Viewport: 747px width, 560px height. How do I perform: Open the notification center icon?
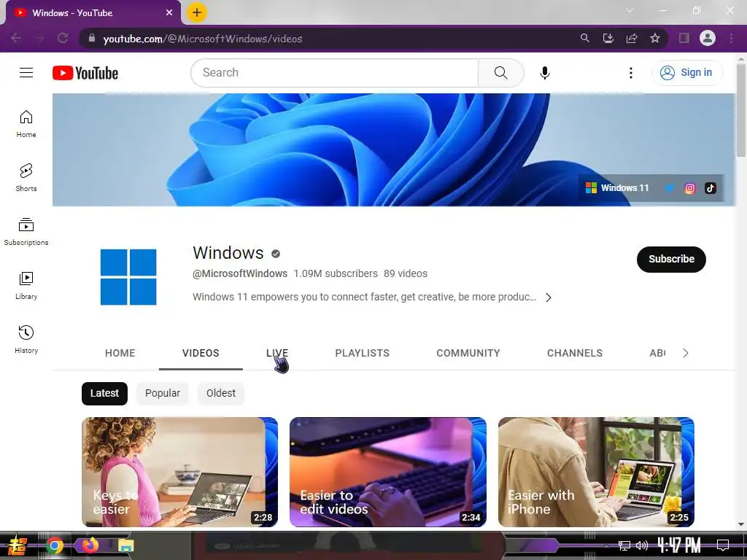click(x=723, y=545)
